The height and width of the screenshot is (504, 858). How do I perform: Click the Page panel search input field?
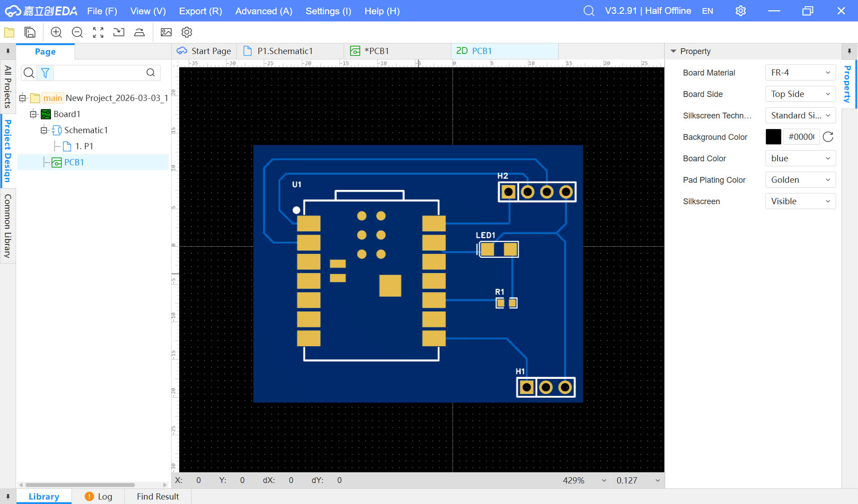click(x=98, y=73)
